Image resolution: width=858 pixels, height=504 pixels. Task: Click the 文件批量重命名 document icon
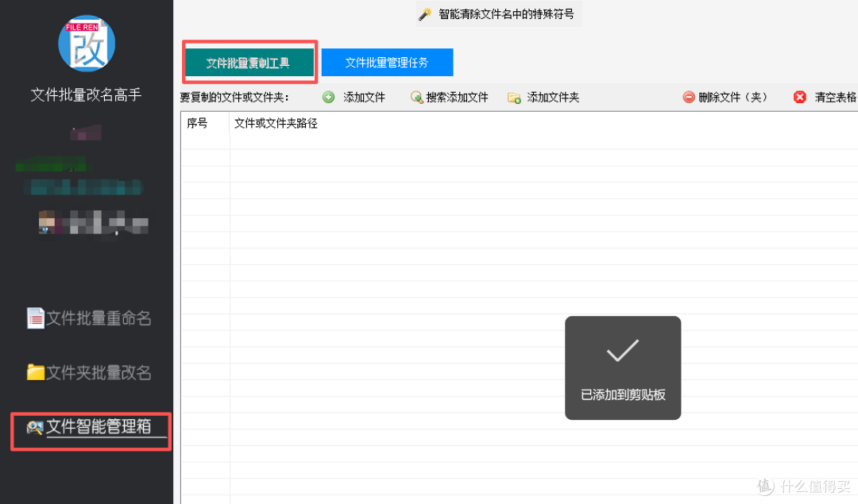(x=36, y=318)
